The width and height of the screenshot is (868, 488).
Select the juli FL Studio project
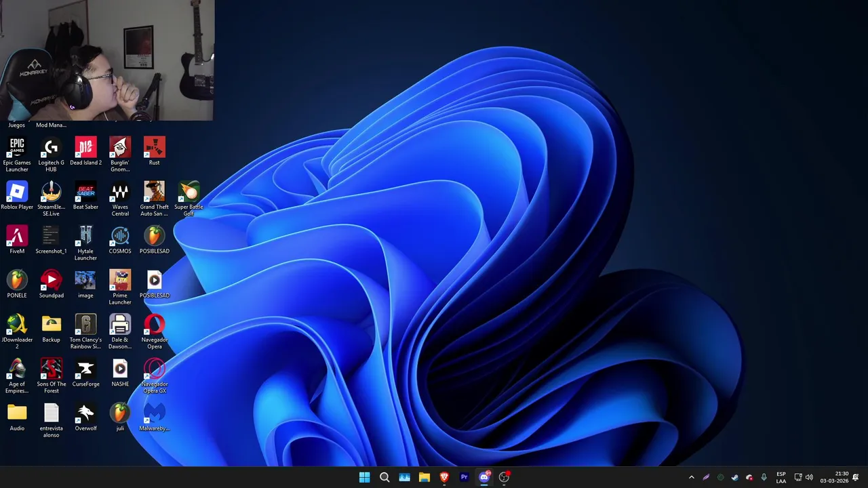point(120,417)
